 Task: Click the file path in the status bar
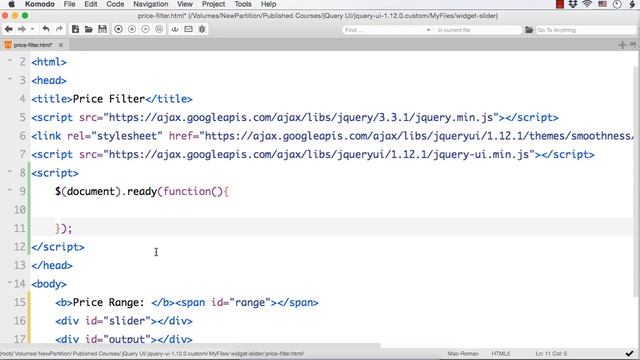point(152,353)
